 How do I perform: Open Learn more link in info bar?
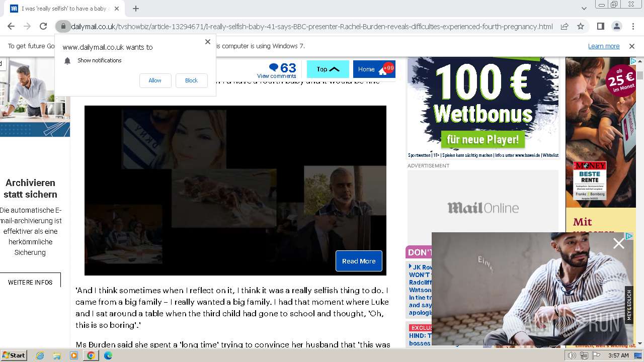click(604, 46)
